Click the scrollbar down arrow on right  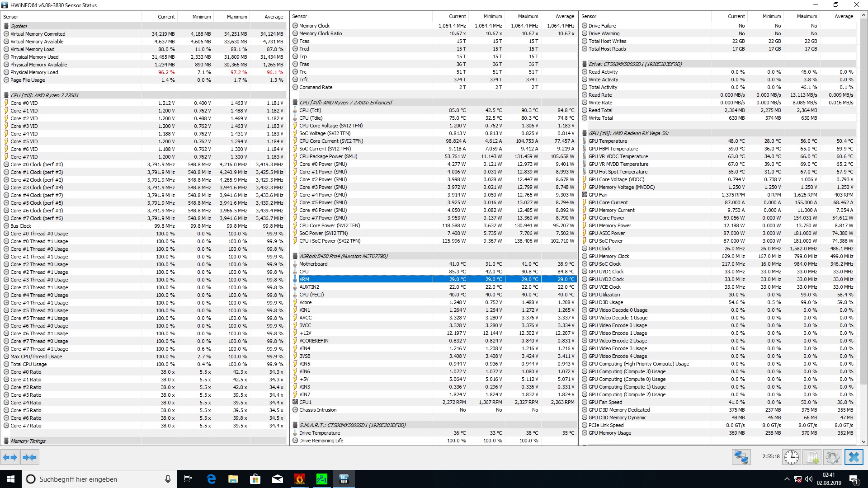pos(864,442)
